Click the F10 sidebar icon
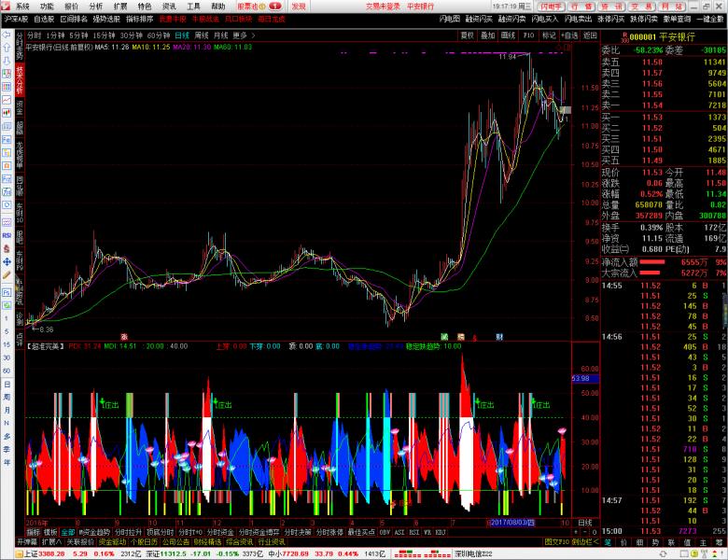The height and width of the screenshot is (560, 728). pos(7,179)
